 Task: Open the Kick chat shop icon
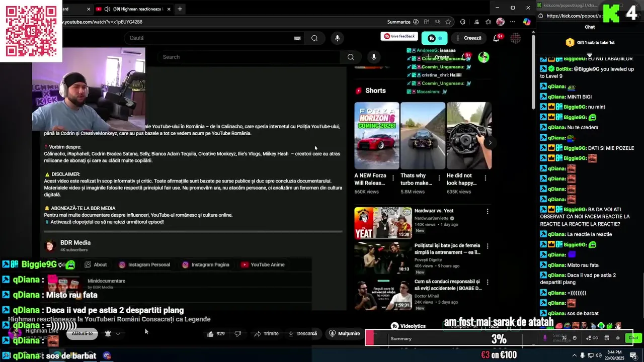[607, 338]
